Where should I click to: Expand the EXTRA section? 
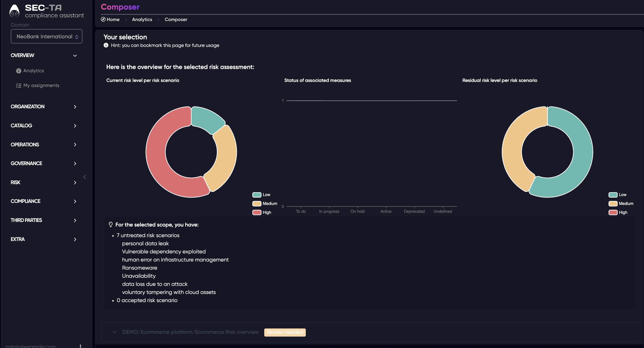point(44,239)
